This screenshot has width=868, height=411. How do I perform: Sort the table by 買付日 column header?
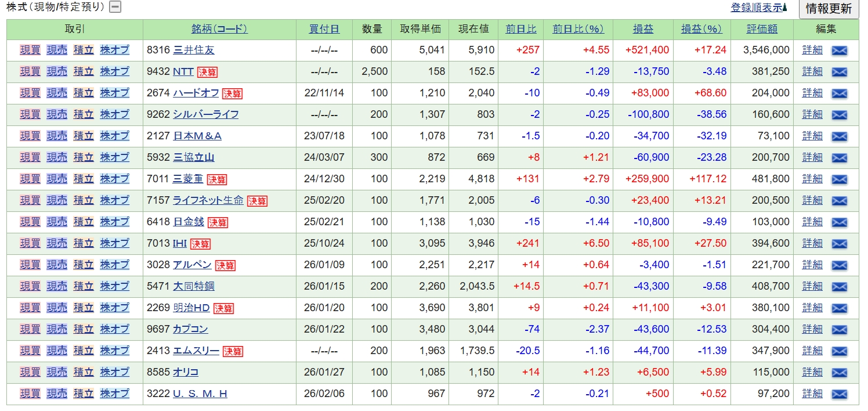324,29
